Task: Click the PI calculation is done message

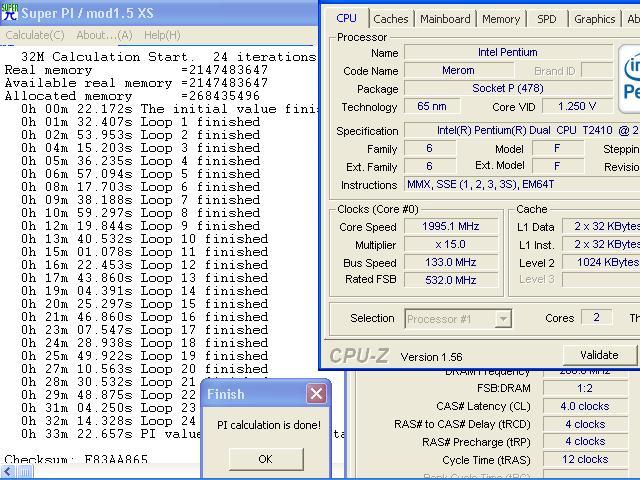Action: (269, 425)
